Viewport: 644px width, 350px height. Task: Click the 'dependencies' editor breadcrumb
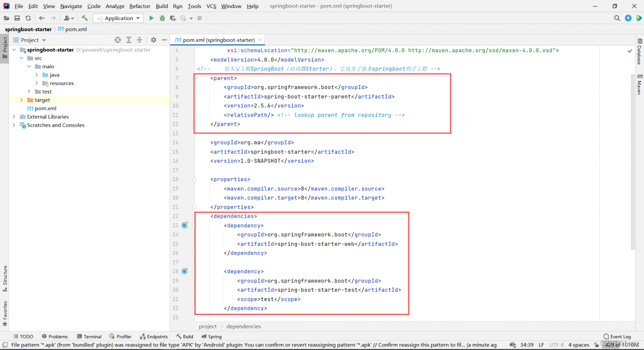(244, 326)
